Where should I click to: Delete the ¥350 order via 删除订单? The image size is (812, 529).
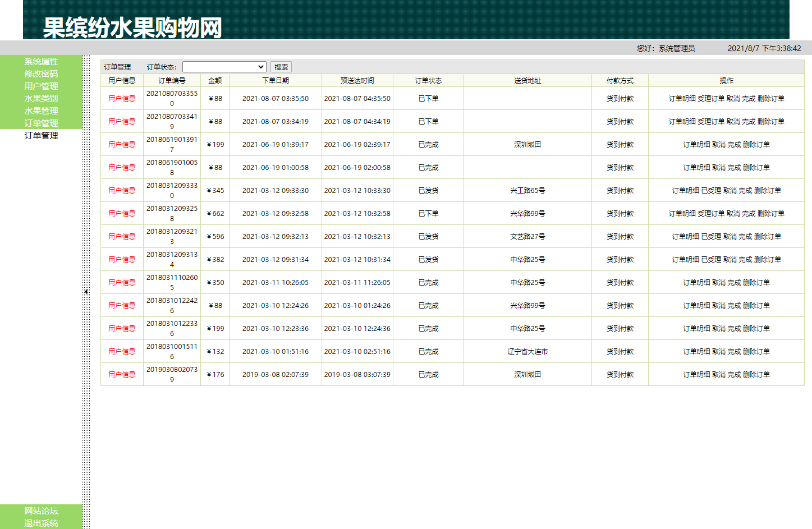click(x=756, y=283)
